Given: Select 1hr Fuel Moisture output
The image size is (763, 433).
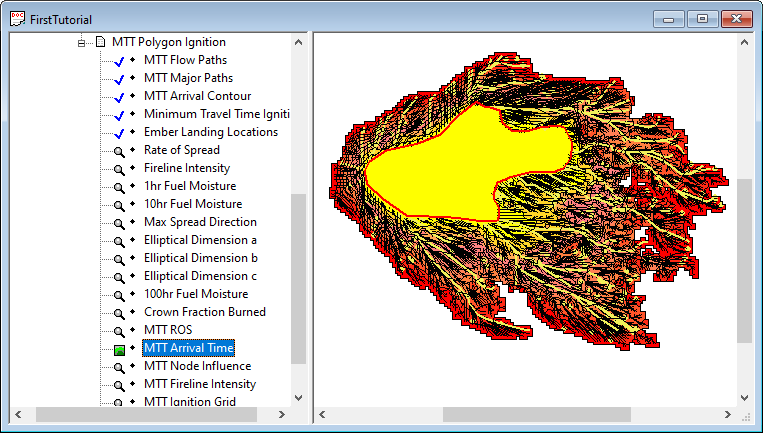Looking at the screenshot, I should tap(190, 186).
